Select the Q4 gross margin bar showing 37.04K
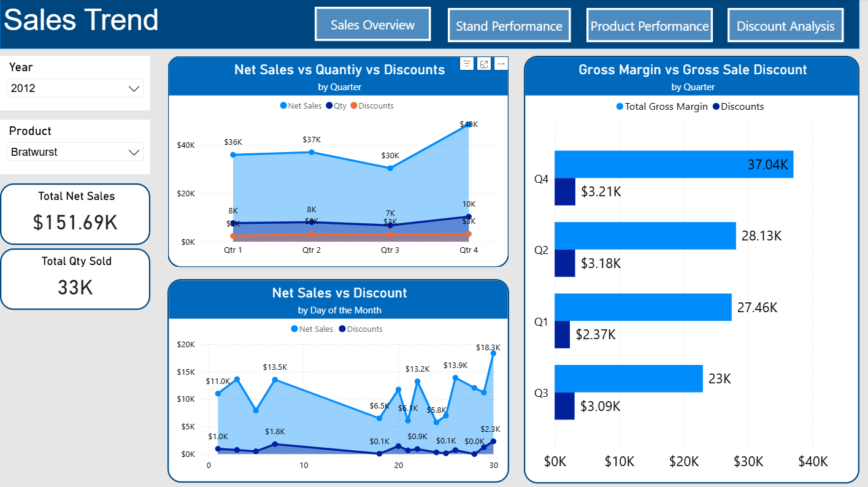This screenshot has width=868, height=487. [674, 164]
